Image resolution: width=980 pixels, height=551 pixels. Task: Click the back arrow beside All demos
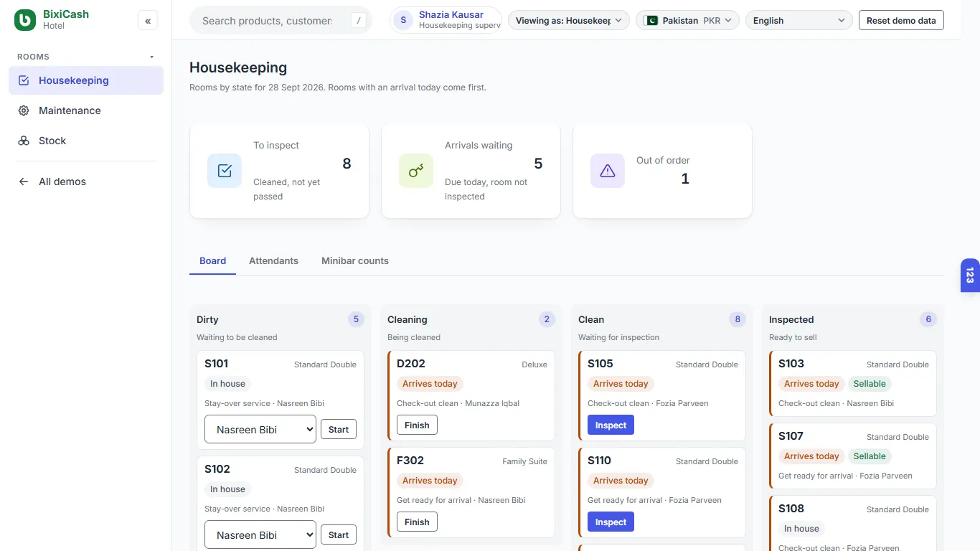(24, 182)
